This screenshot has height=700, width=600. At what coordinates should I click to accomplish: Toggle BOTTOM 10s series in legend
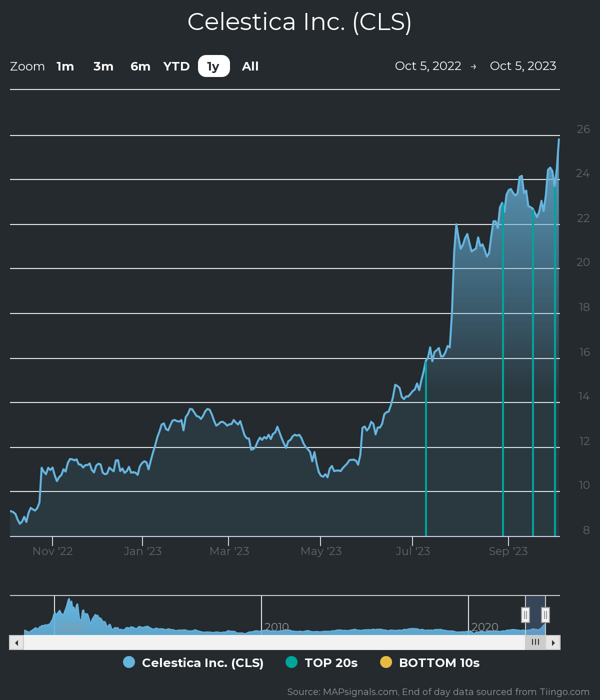tap(430, 662)
